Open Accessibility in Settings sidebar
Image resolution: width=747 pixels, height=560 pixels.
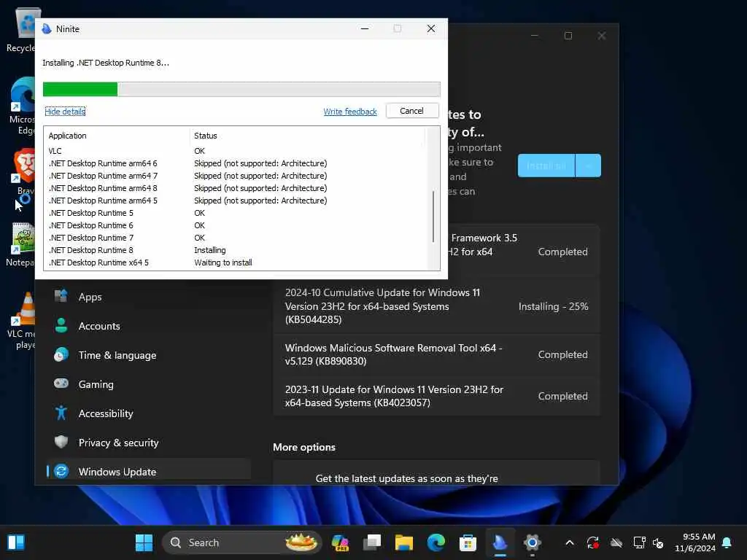(x=149, y=413)
